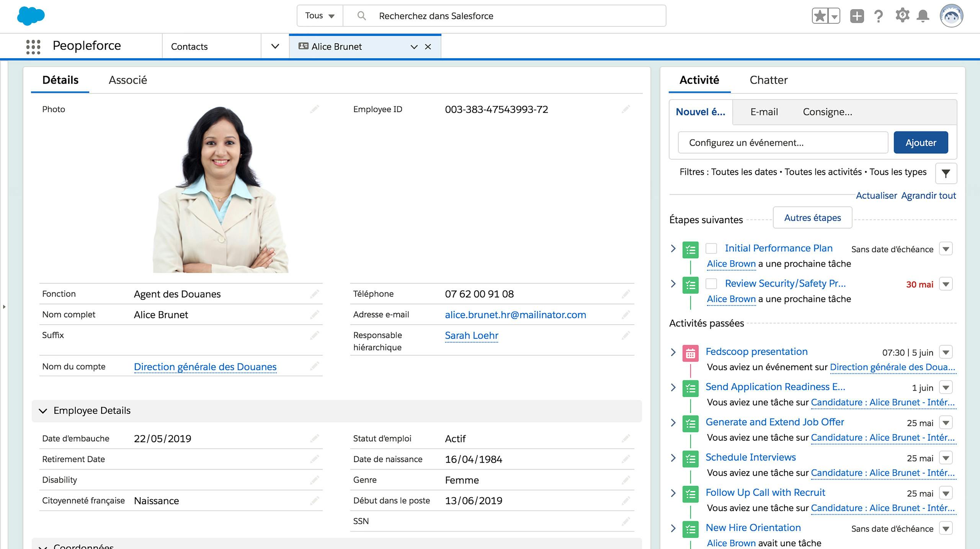The width and height of the screenshot is (980, 549).
Task: Click the Agrandir tout link
Action: coord(928,196)
